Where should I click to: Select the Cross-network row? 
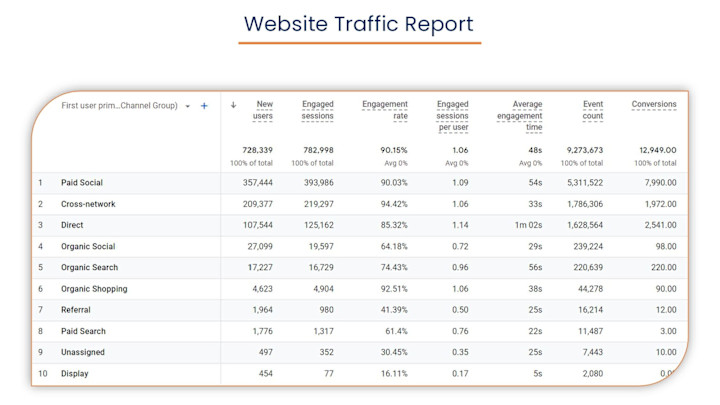click(360, 204)
